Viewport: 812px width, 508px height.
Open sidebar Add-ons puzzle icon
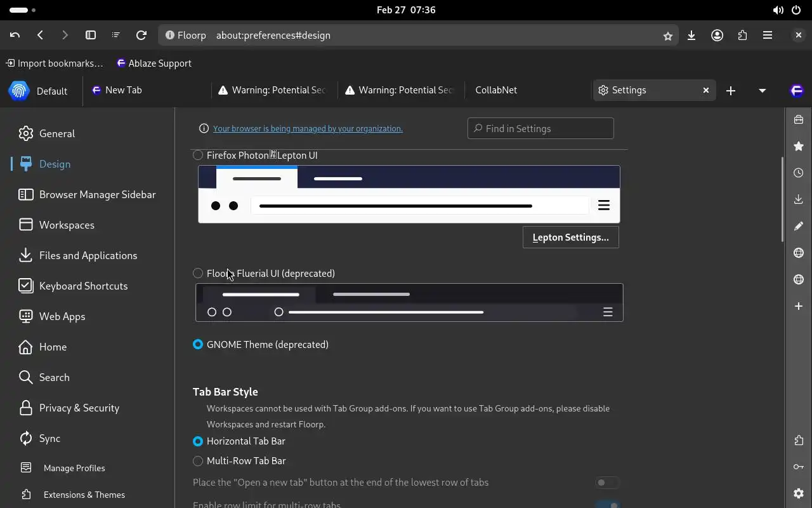799,440
